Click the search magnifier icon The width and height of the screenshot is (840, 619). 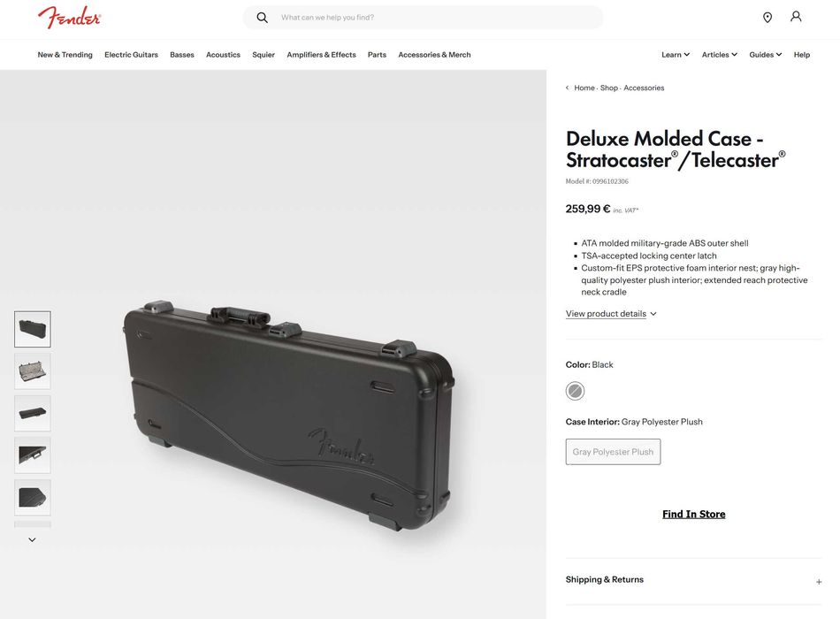click(x=262, y=18)
